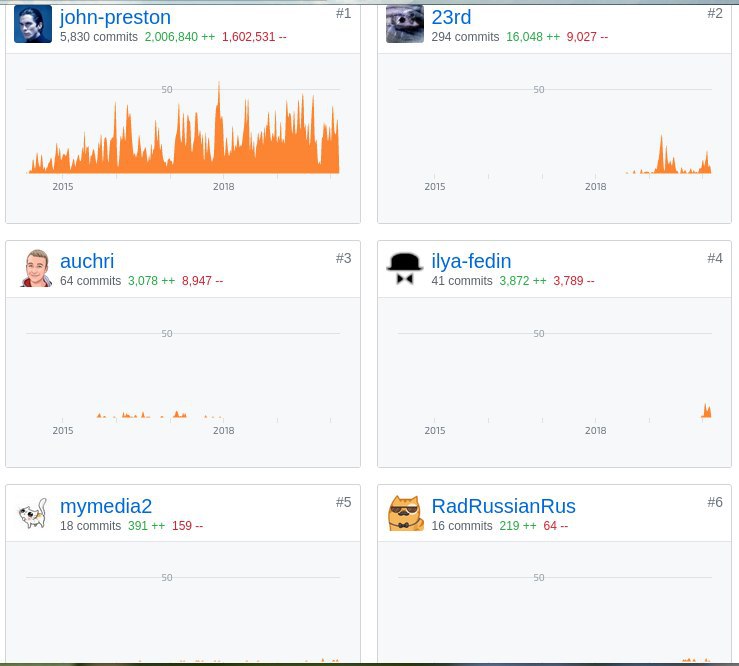Click RadRussianRus's 64 -- deletions
This screenshot has width=739, height=666.
point(556,526)
